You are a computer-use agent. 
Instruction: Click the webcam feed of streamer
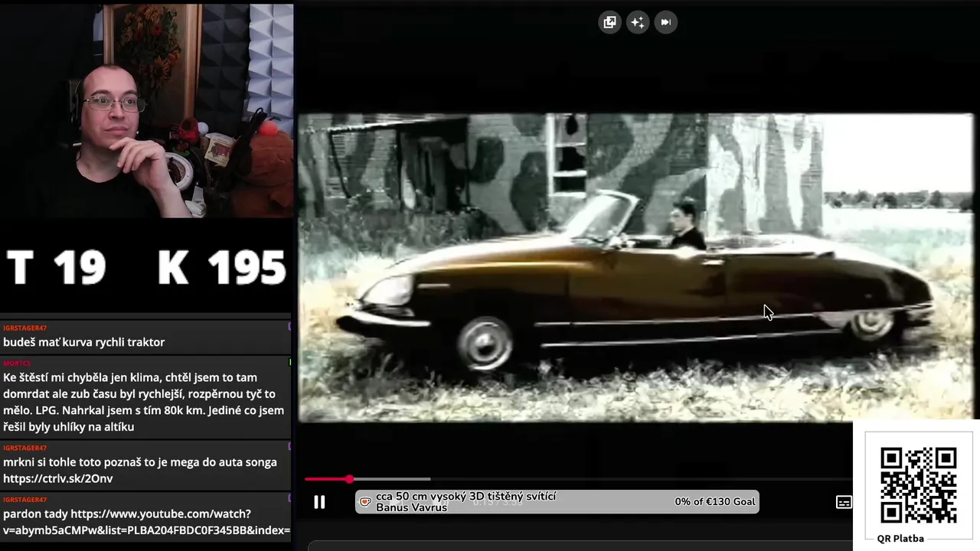pyautogui.click(x=146, y=111)
